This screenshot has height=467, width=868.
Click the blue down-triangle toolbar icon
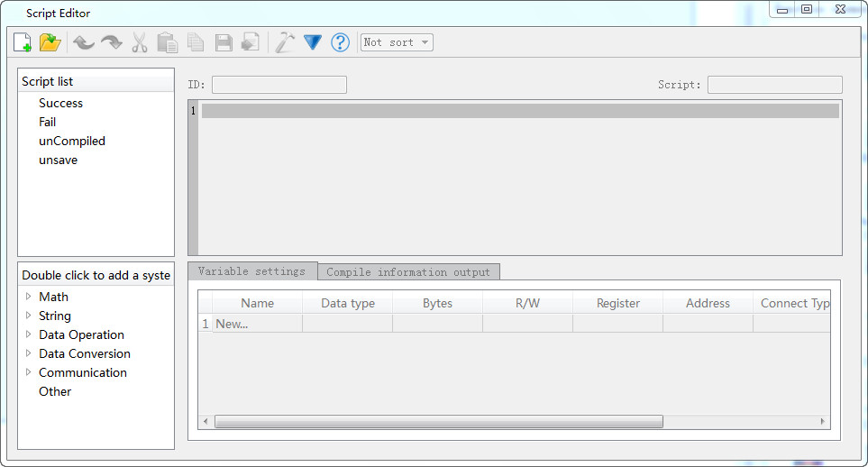pyautogui.click(x=313, y=42)
